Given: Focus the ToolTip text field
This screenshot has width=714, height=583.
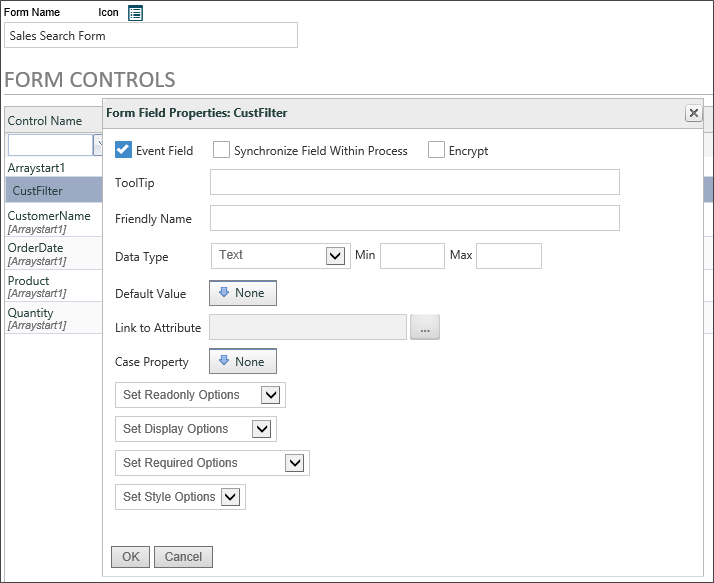Looking at the screenshot, I should pos(415,182).
